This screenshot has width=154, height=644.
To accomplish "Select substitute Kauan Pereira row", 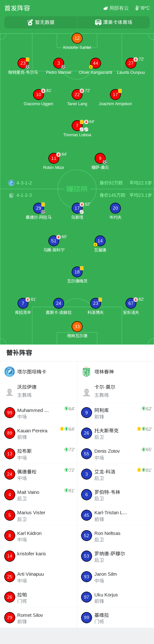I will coord(39,433).
